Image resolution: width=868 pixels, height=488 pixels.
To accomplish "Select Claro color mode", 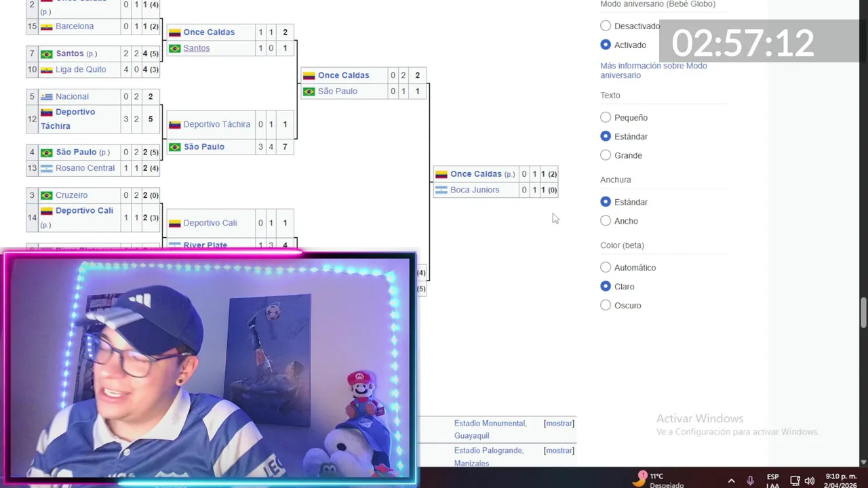I will click(606, 287).
